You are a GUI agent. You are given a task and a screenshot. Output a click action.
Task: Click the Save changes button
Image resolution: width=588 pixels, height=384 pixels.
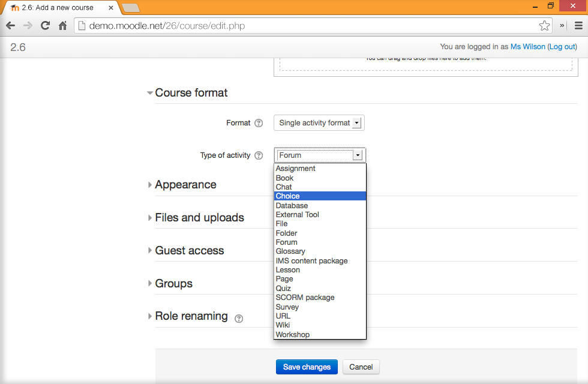[x=307, y=367]
